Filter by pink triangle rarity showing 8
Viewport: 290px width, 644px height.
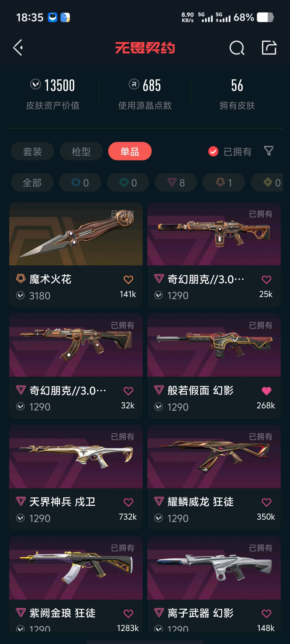[x=176, y=182]
